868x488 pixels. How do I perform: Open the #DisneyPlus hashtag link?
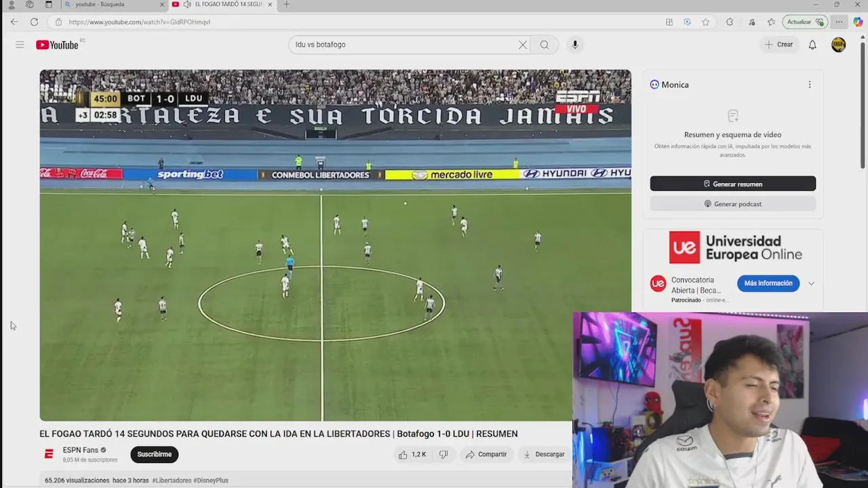[211, 481]
